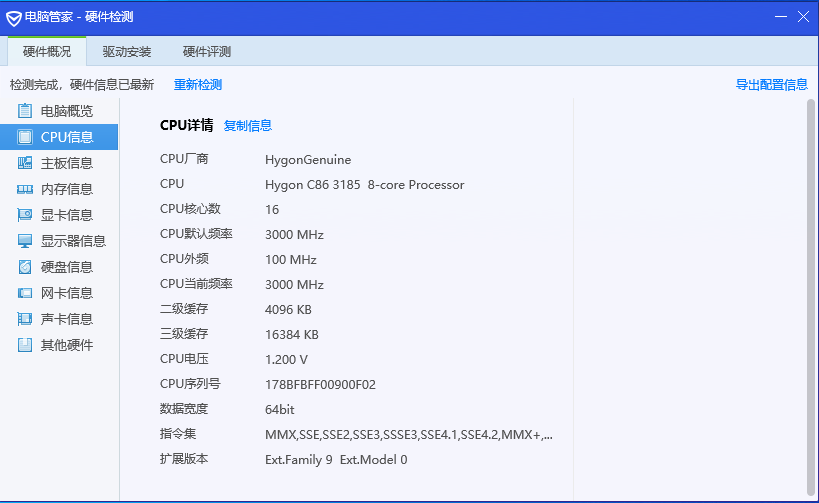Click the 100 MHz 外频 value

[x=291, y=260]
